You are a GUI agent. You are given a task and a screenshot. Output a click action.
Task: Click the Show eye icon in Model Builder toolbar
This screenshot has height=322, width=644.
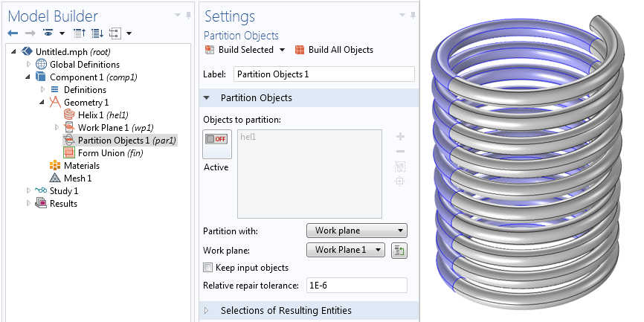point(48,33)
